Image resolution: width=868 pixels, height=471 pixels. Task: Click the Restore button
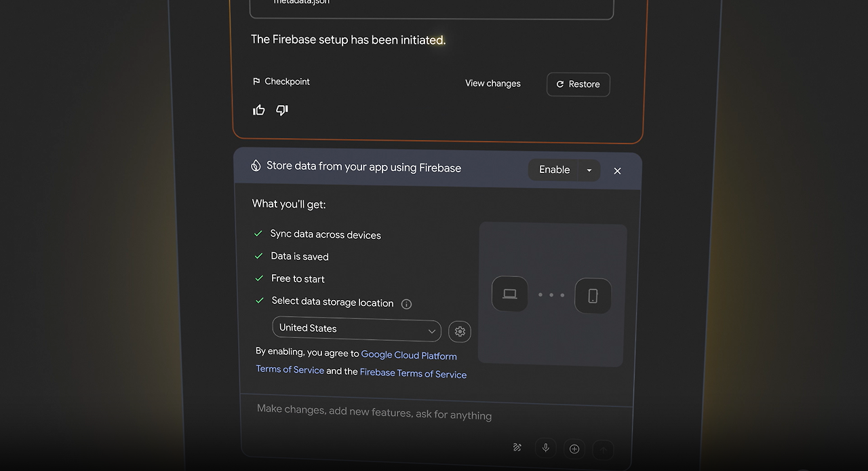(578, 84)
